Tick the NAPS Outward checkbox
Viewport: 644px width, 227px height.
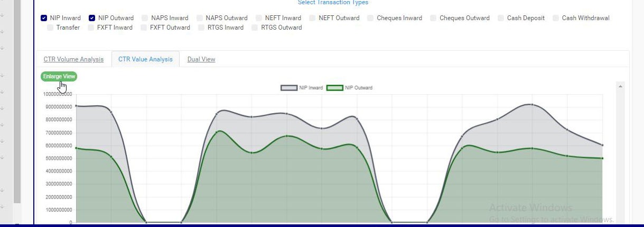tap(200, 18)
